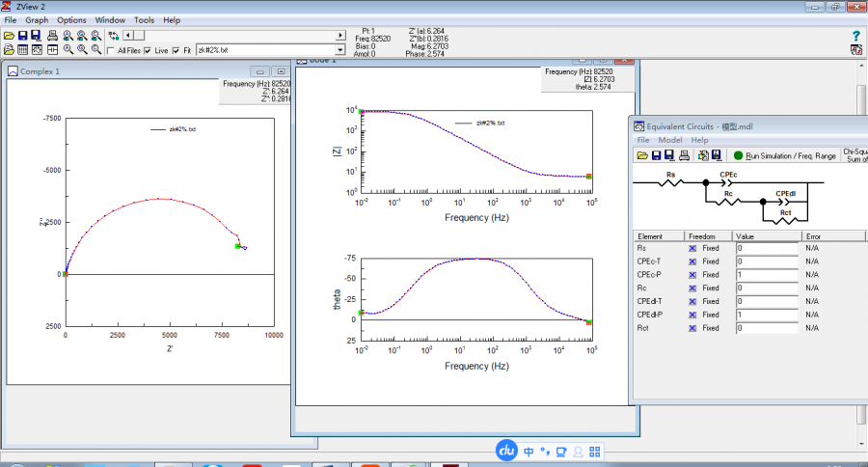Open the Graph menu
This screenshot has width=868, height=467.
37,19
